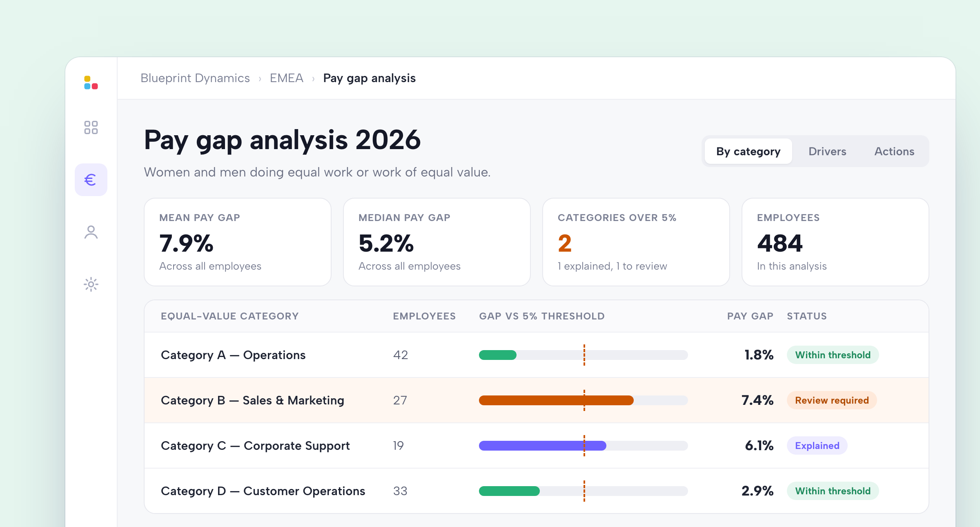Click the 1.8% pay gap value
The height and width of the screenshot is (527, 980).
pyautogui.click(x=759, y=355)
